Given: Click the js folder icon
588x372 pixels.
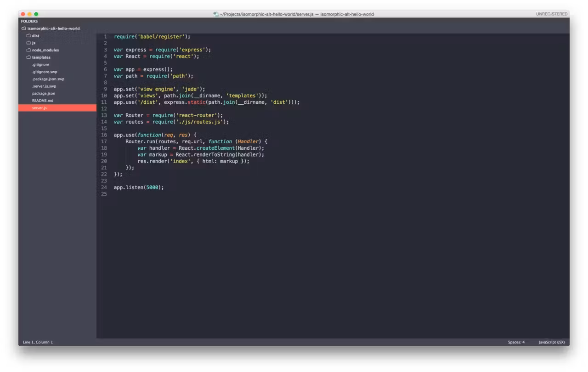Looking at the screenshot, I should [28, 43].
